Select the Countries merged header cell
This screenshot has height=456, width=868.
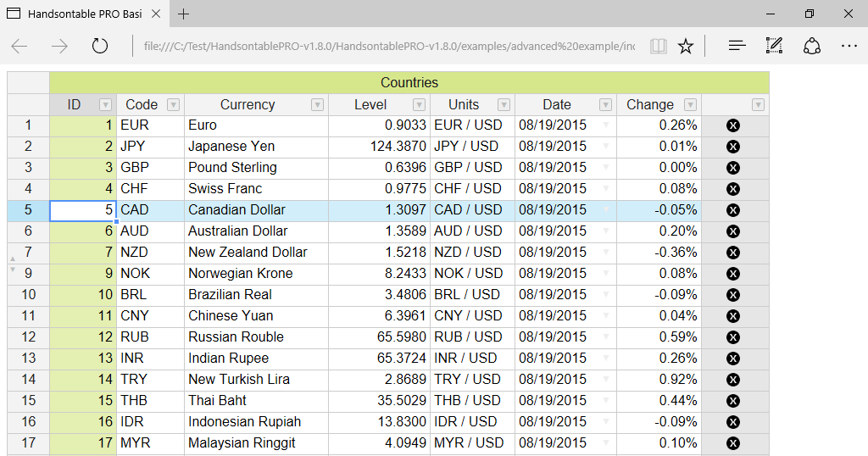409,83
